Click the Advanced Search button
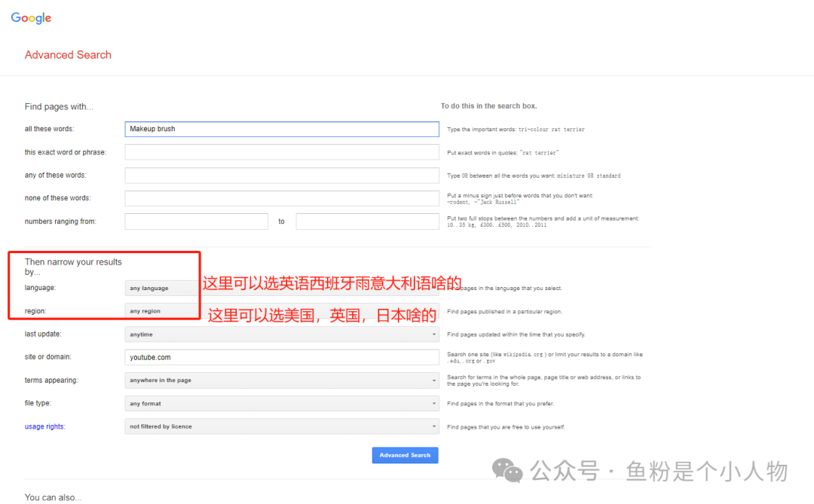 point(405,455)
